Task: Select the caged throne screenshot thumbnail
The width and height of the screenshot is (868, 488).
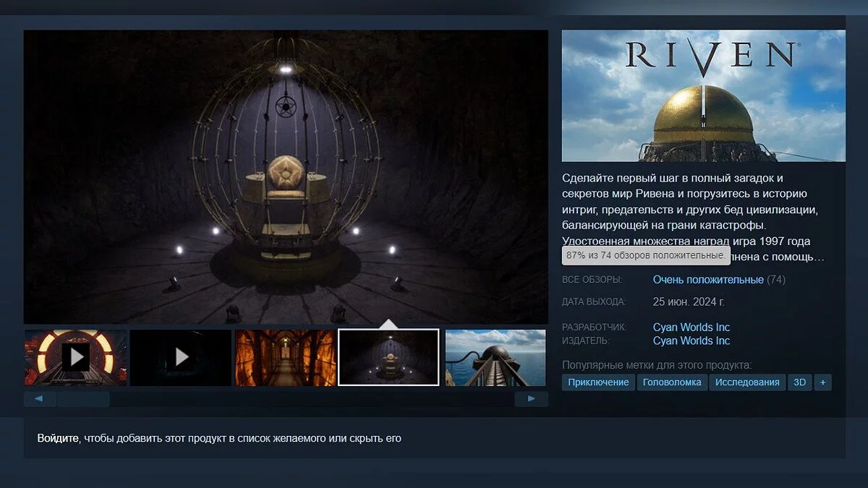Action: (388, 357)
